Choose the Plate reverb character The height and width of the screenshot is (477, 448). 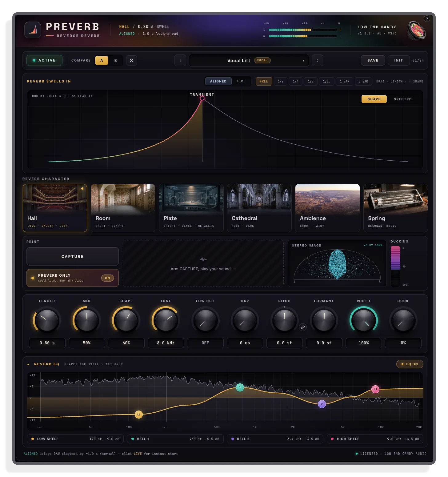coord(191,208)
